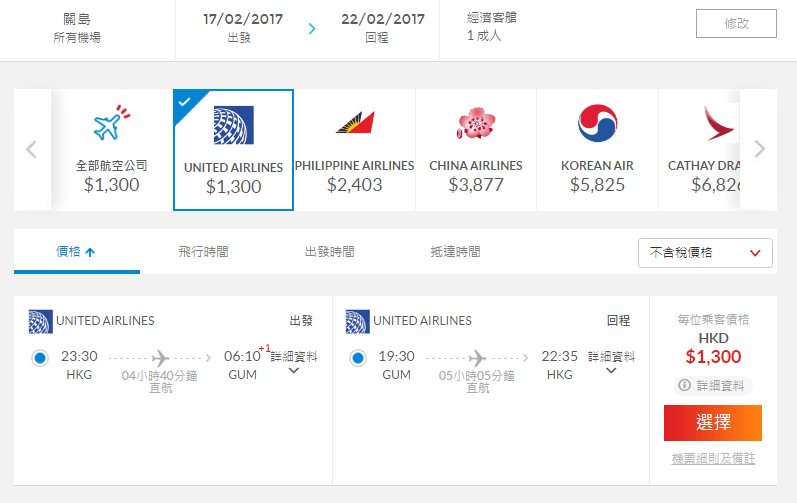Screen dimensions: 797x503
Task: Click outbound arrival time 06:10 GUM
Action: point(242,365)
